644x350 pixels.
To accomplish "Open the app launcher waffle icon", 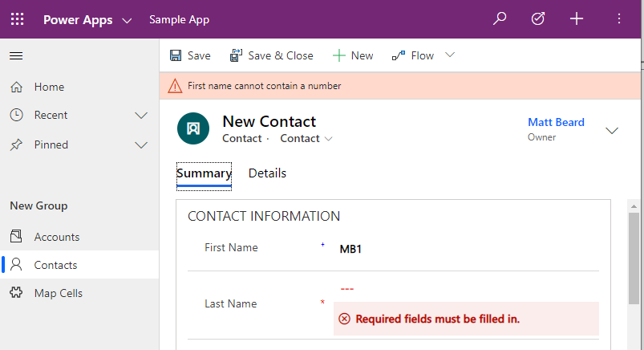I will pyautogui.click(x=17, y=19).
